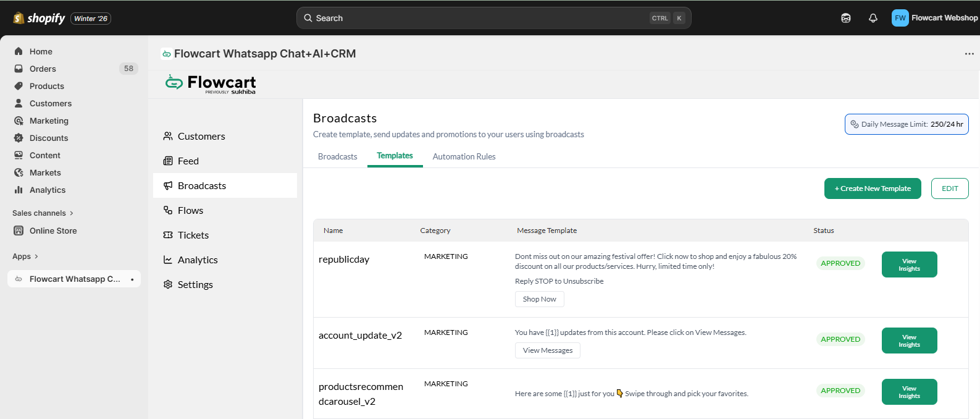Screen dimensions: 980x419
Task: Click the Orders count badge 58
Action: point(128,69)
